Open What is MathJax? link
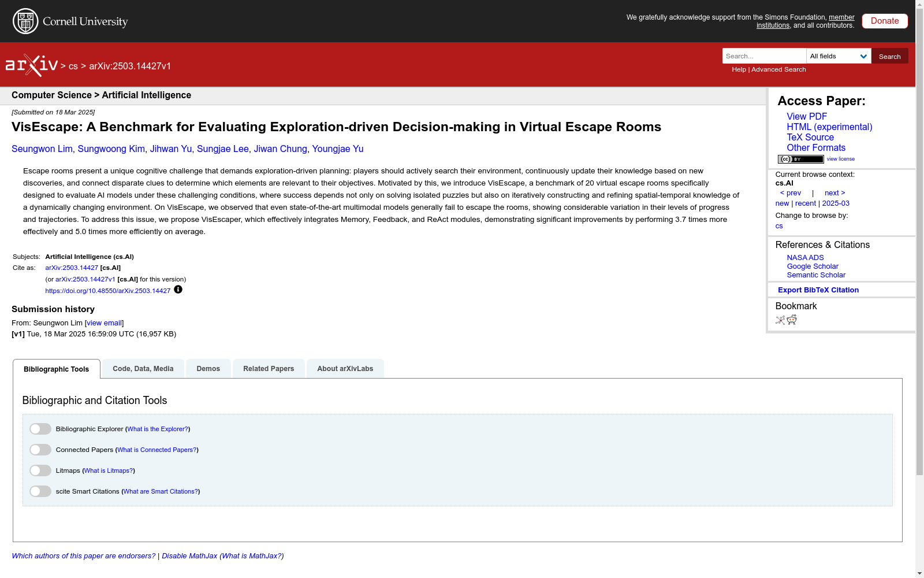The height and width of the screenshot is (578, 924). pos(252,556)
